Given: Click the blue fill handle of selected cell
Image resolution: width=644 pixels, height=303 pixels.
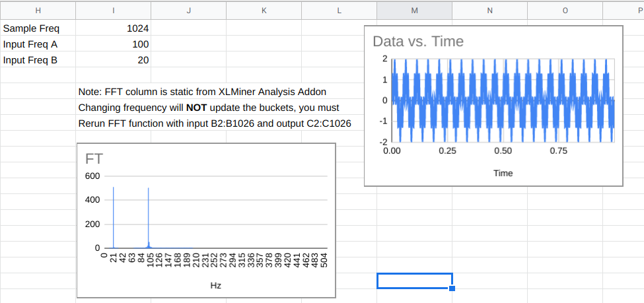Looking at the screenshot, I should point(452,288).
